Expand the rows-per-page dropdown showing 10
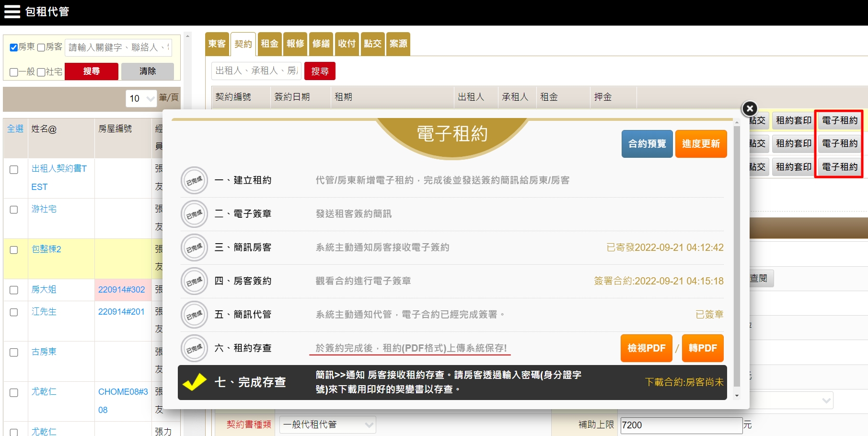 pos(141,98)
